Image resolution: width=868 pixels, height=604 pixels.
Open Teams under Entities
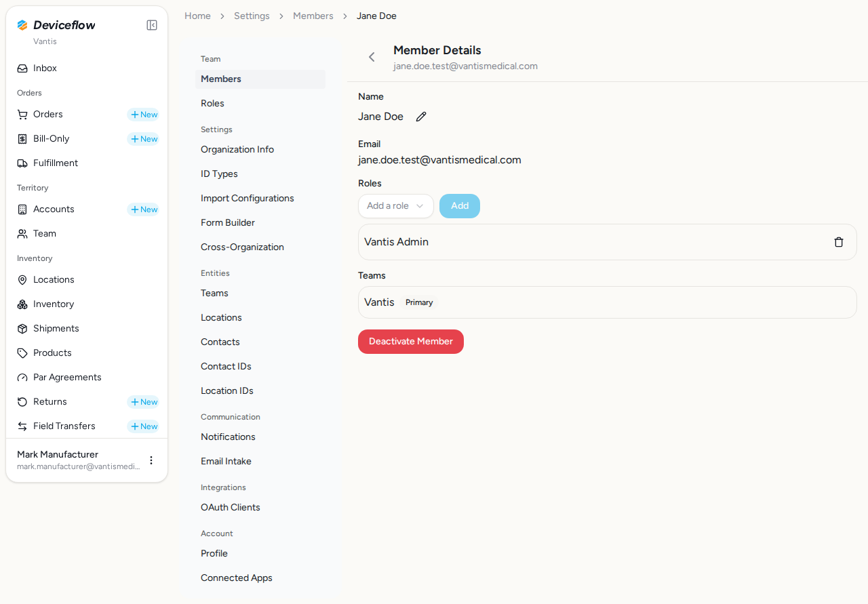point(260,294)
